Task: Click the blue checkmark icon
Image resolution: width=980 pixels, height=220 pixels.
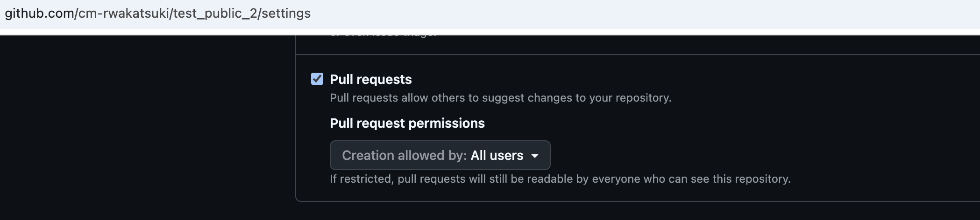Action: [x=317, y=79]
